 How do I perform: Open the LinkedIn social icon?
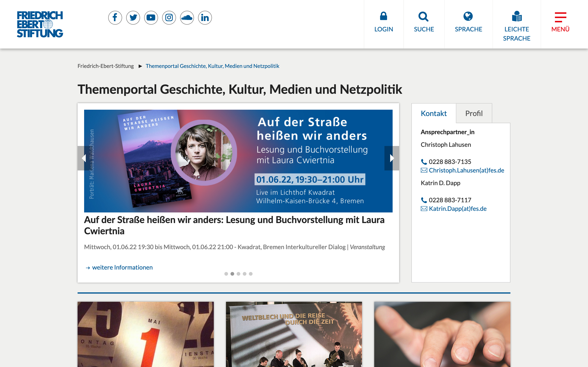(x=205, y=18)
